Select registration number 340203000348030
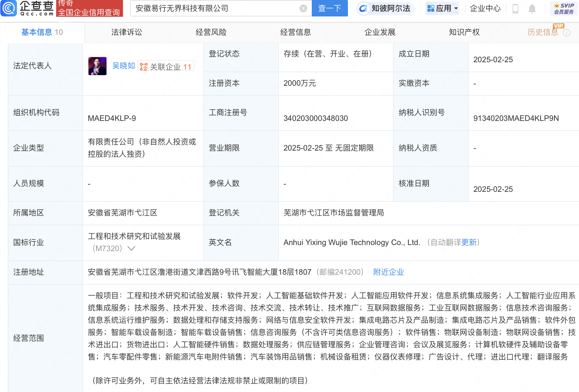Screen dimensions: 579x392 point(316,118)
